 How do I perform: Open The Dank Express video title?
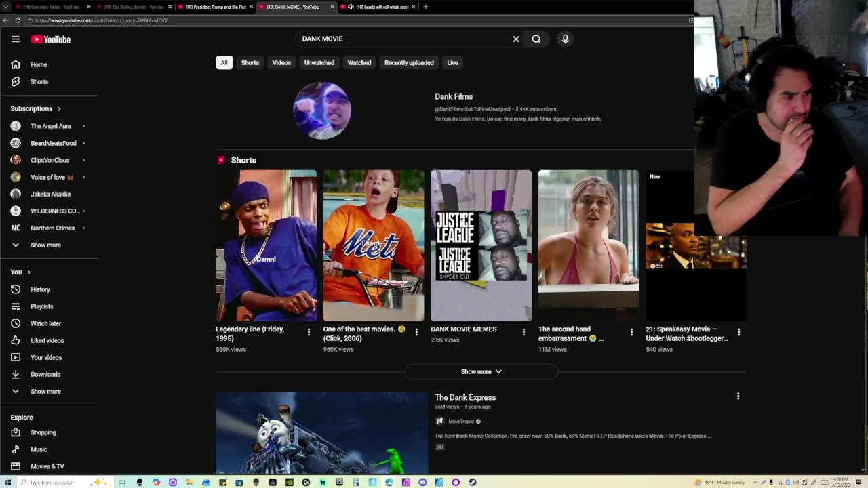coord(465,397)
